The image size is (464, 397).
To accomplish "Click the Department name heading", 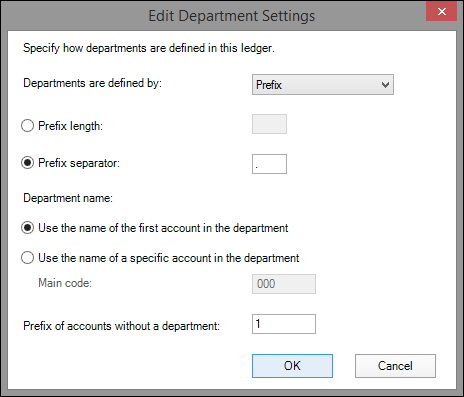I will point(68,198).
